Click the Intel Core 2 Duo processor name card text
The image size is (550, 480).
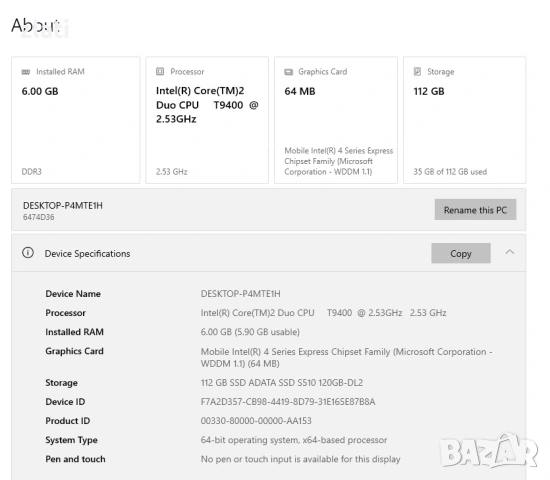[207, 105]
